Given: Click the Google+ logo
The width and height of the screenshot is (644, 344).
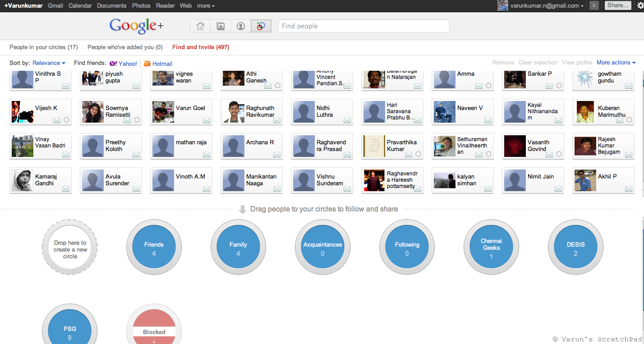Looking at the screenshot, I should (136, 26).
